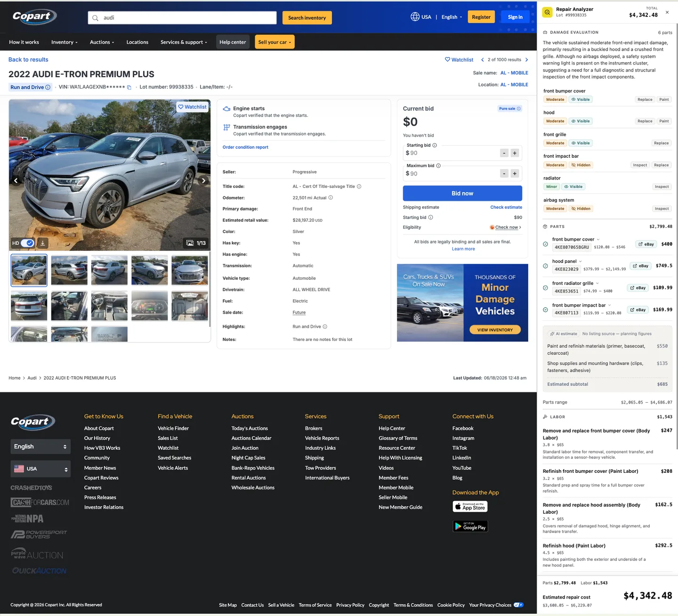The width and height of the screenshot is (678, 616).
Task: Open eBay link for hood panel
Action: click(640, 266)
